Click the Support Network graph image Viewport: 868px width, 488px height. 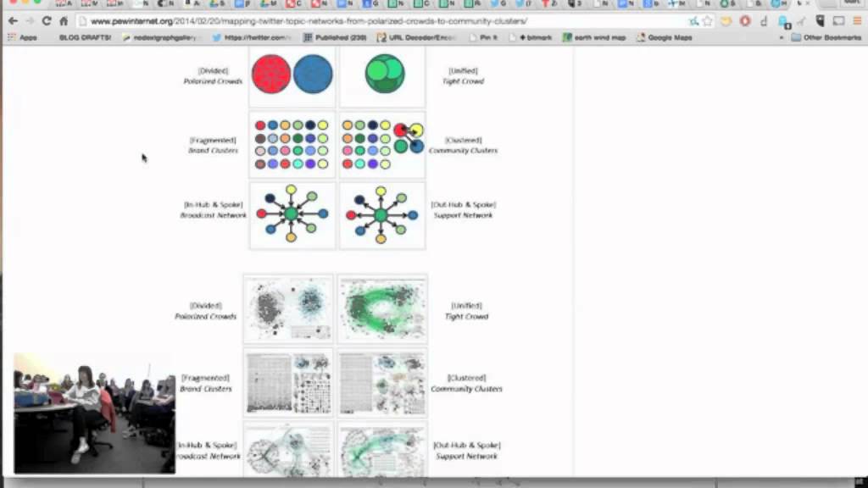(x=382, y=450)
